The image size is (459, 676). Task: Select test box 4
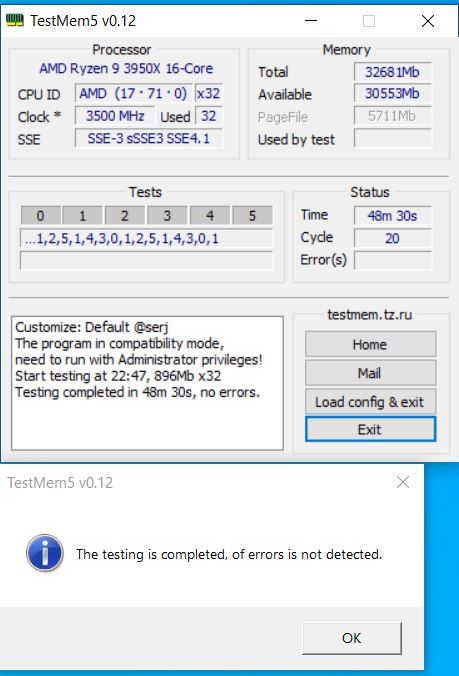point(209,216)
